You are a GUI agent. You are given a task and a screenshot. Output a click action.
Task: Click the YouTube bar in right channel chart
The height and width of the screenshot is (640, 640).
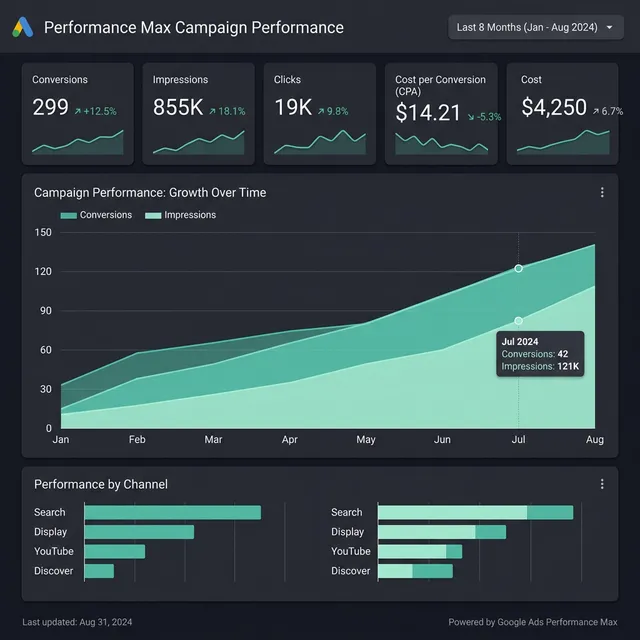[420, 551]
